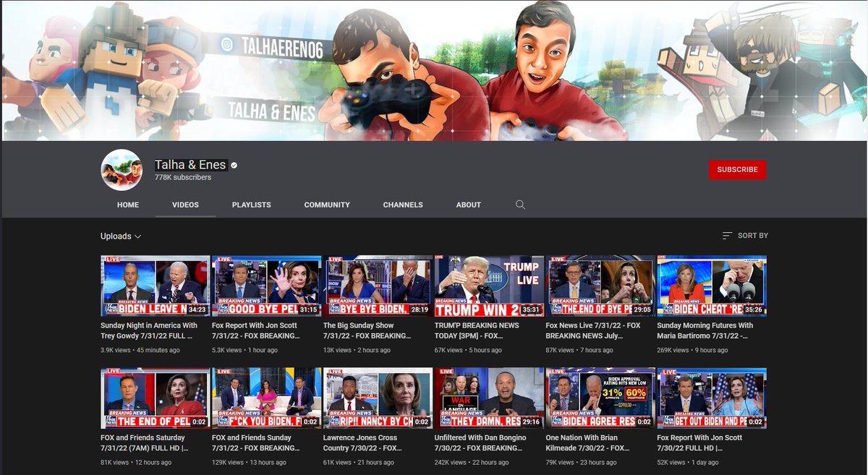Click the 269K views 9 hours ago text

693,351
